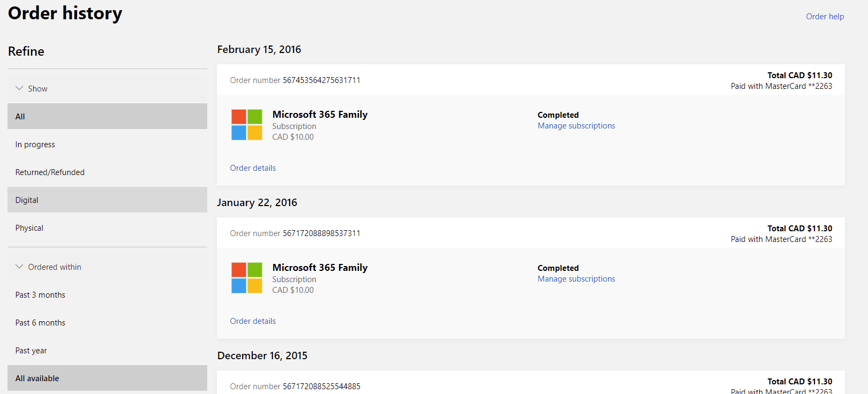Filter orders by In progress
The image size is (868, 394).
click(x=35, y=145)
